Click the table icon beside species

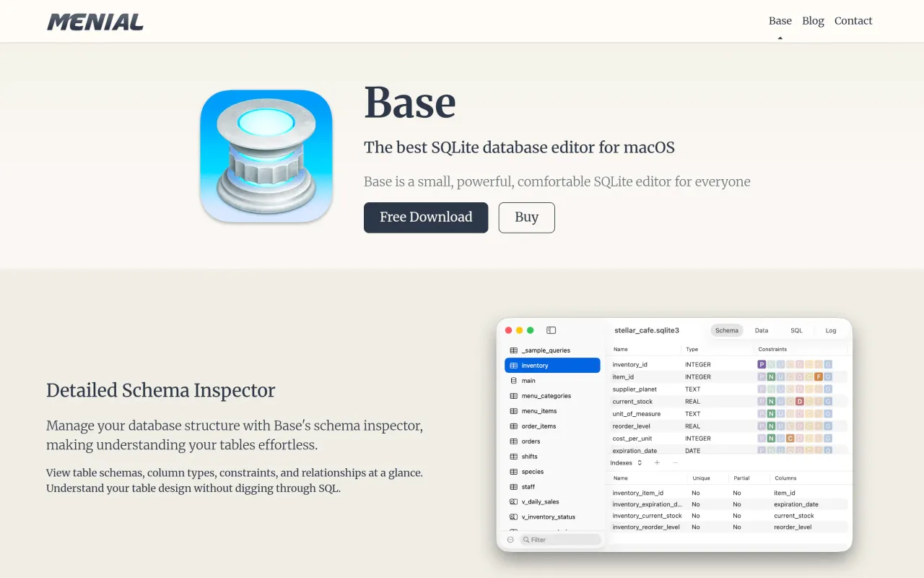[x=514, y=472]
